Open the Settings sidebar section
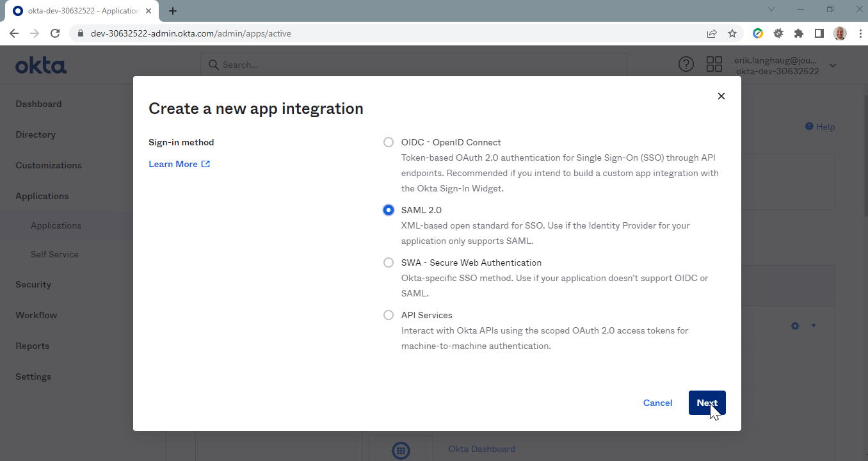868x461 pixels. click(x=33, y=376)
